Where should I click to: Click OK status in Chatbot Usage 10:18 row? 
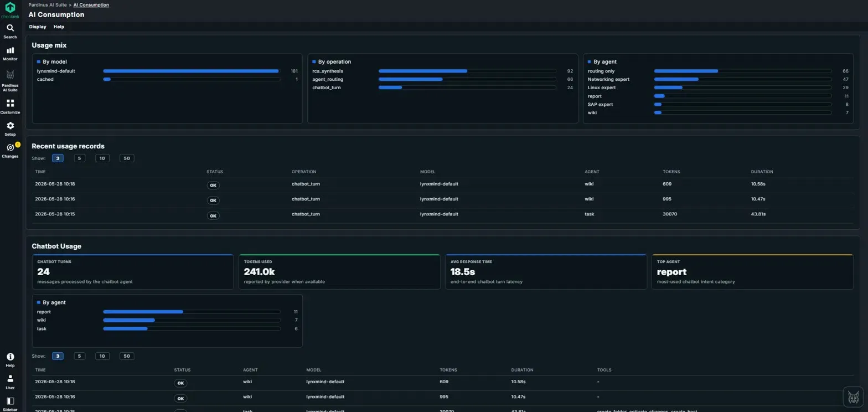180,383
